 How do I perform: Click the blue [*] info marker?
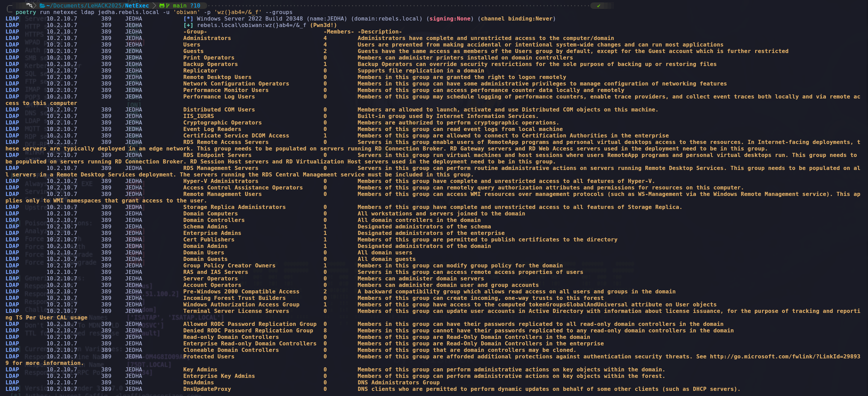(x=188, y=19)
